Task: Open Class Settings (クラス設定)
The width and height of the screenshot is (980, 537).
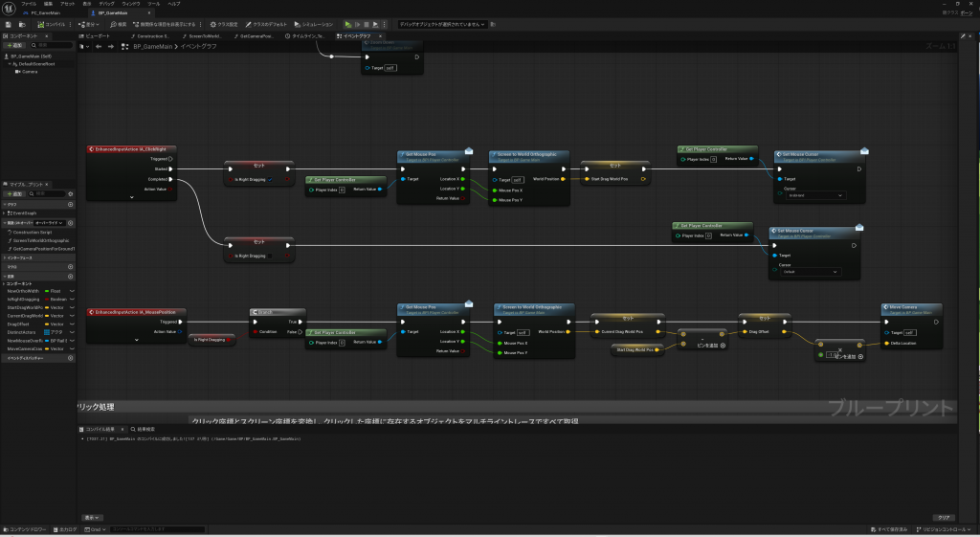Action: (224, 24)
